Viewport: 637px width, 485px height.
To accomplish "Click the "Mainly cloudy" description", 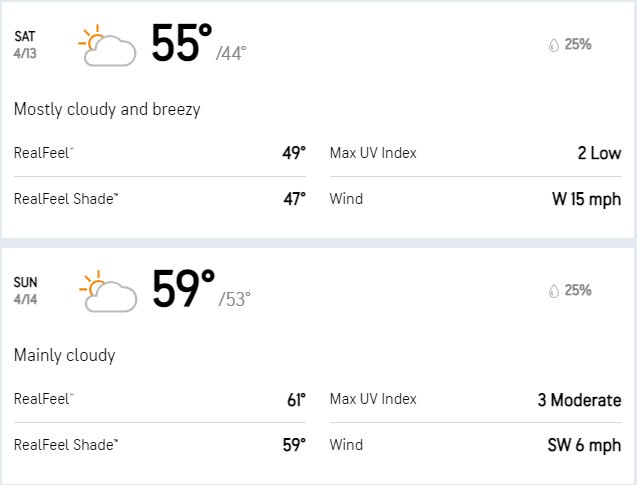I will [x=65, y=355].
